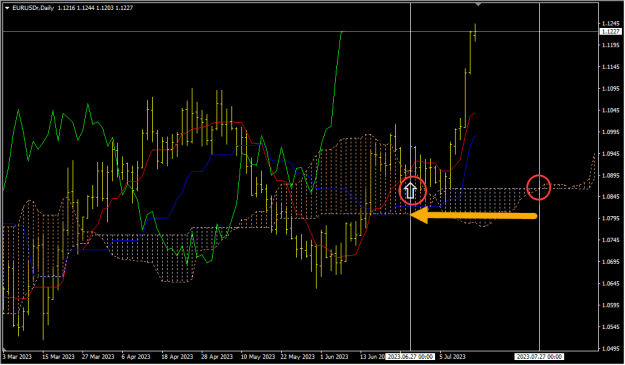Click the 1.0995 price scale value
Image resolution: width=625 pixels, height=365 pixels.
click(611, 131)
